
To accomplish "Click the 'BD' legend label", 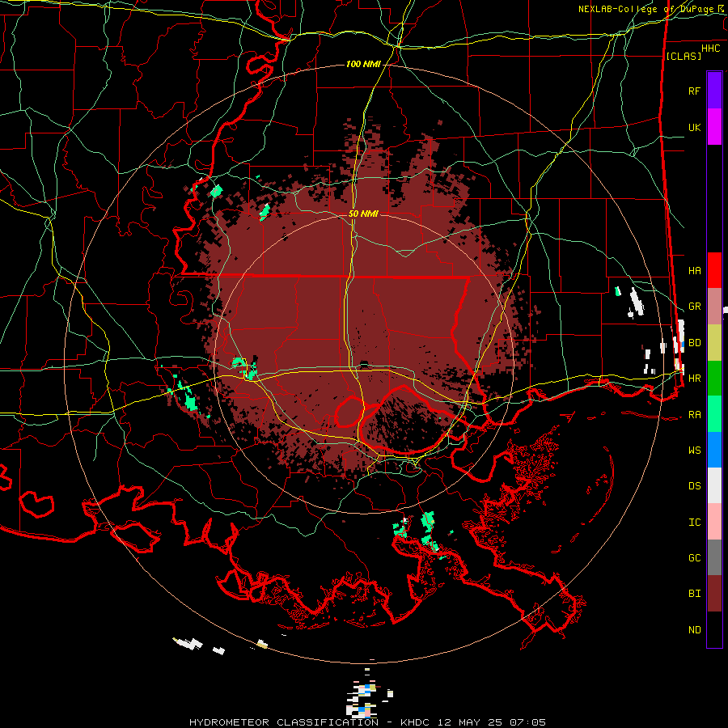I will point(694,343).
